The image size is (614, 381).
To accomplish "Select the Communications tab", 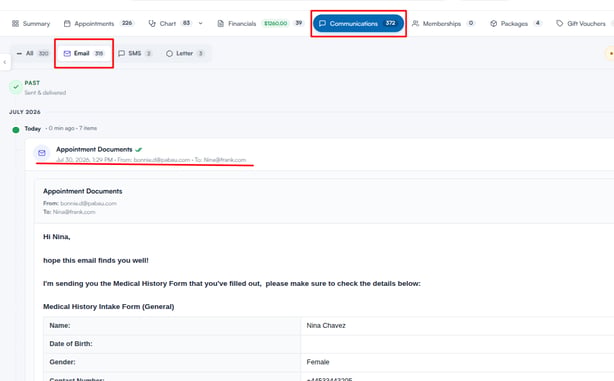I will tap(358, 23).
